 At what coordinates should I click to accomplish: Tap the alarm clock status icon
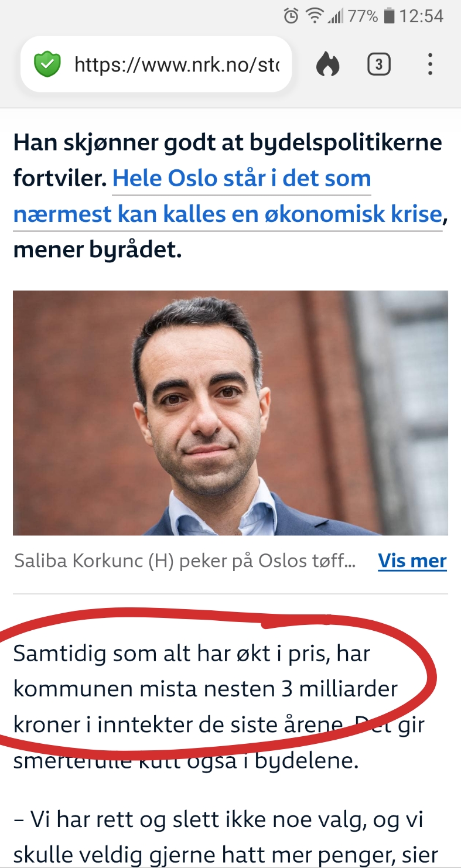[x=291, y=16]
